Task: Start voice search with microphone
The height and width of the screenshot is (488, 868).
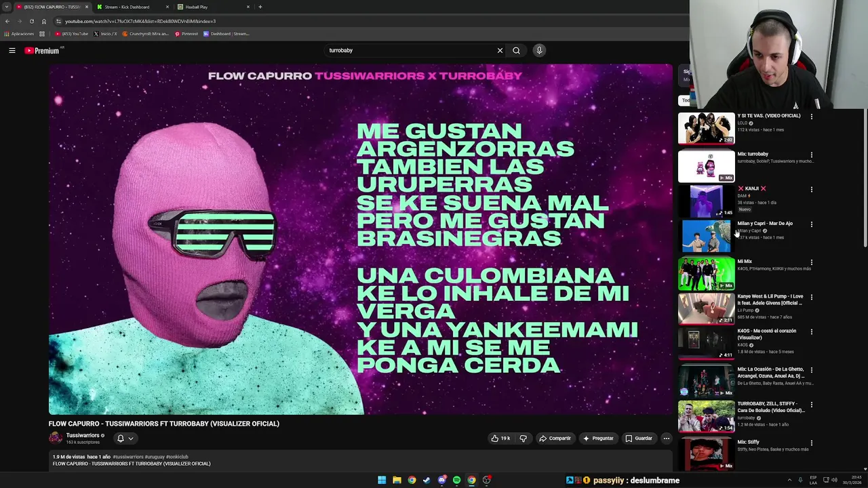Action: point(539,50)
